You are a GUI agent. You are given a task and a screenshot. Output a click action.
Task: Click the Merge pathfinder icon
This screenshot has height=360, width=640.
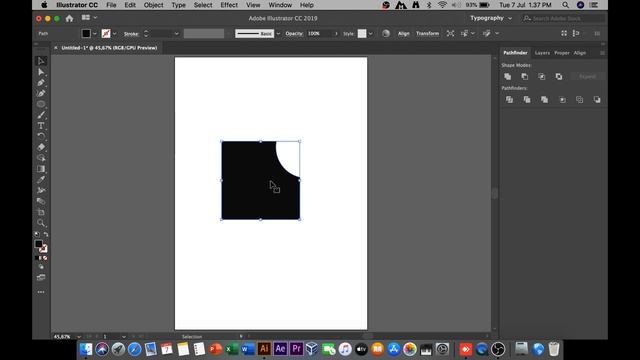(544, 100)
